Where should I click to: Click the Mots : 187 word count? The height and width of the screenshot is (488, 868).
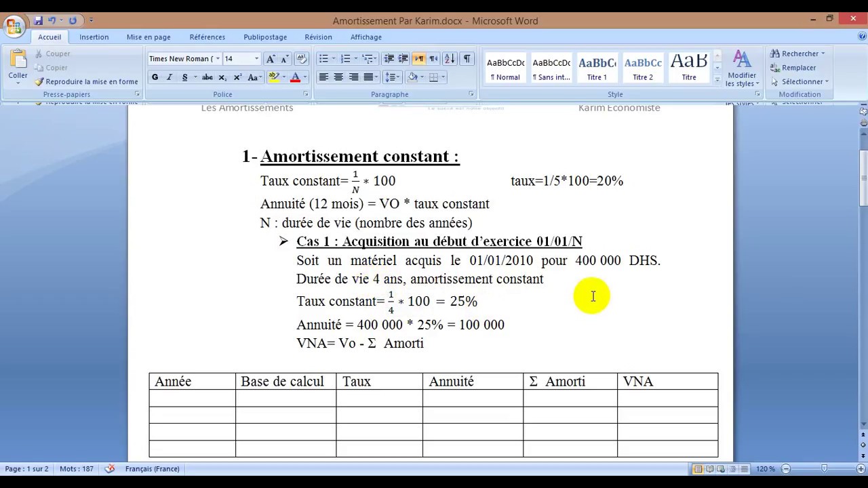[x=77, y=469]
